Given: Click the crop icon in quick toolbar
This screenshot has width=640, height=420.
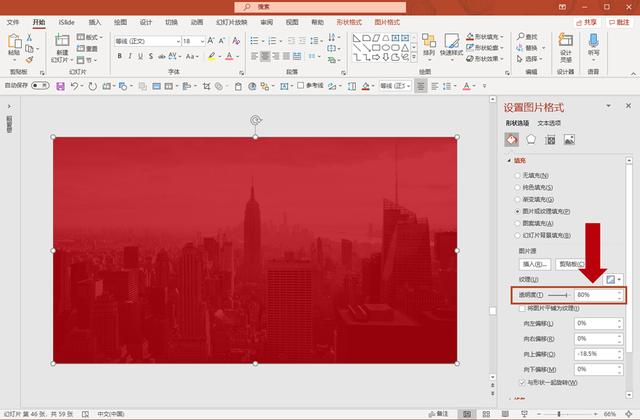Looking at the screenshot, I should point(206,86).
